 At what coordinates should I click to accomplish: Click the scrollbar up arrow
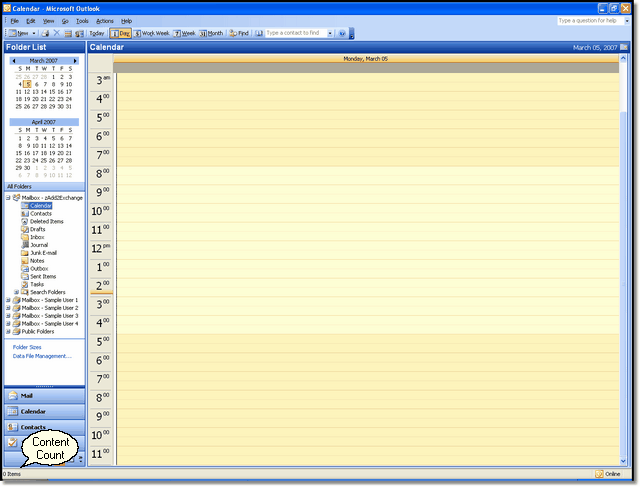coord(623,59)
